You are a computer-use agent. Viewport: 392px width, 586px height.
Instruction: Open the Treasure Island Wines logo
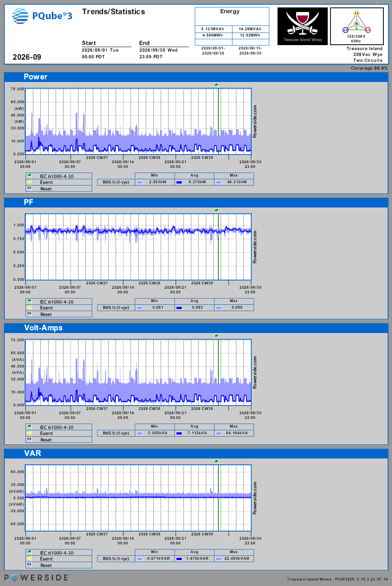[x=303, y=26]
